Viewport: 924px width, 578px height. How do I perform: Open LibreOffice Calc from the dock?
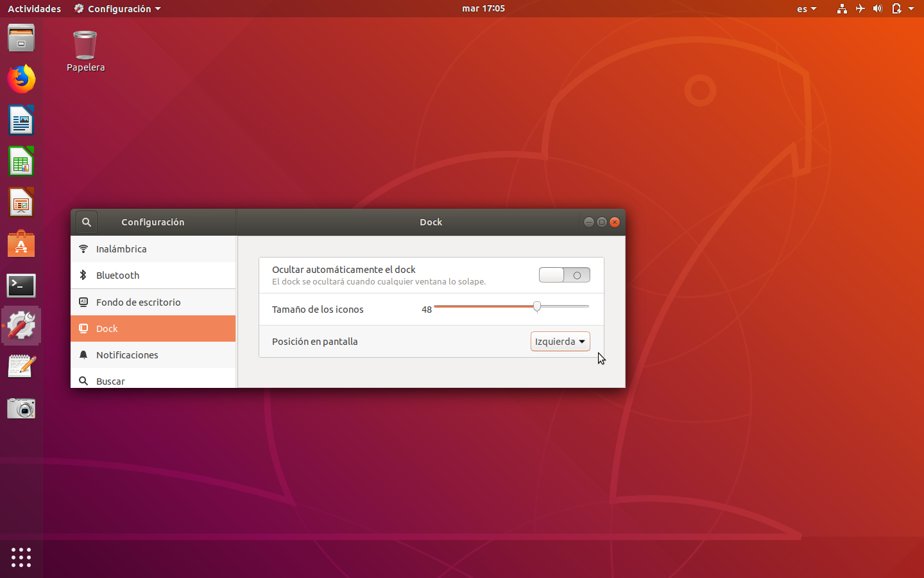pos(21,162)
